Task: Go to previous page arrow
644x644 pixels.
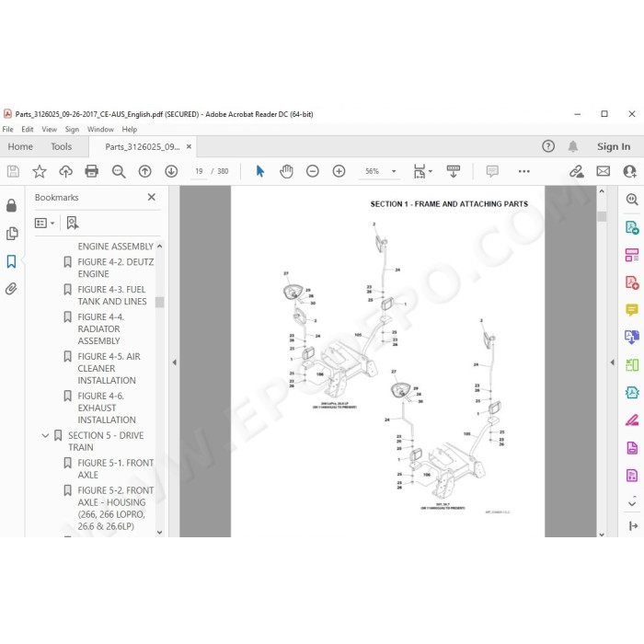Action: [x=144, y=171]
